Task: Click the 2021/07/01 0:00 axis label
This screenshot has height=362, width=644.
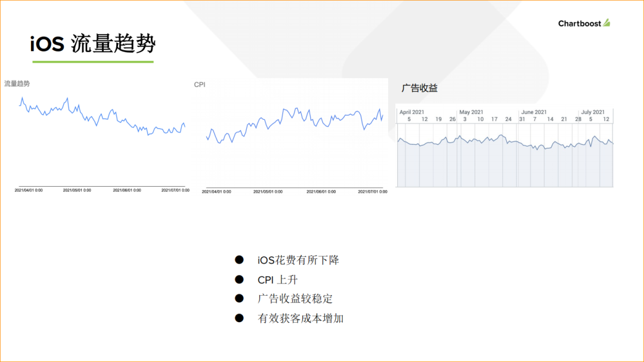Action: (x=175, y=190)
